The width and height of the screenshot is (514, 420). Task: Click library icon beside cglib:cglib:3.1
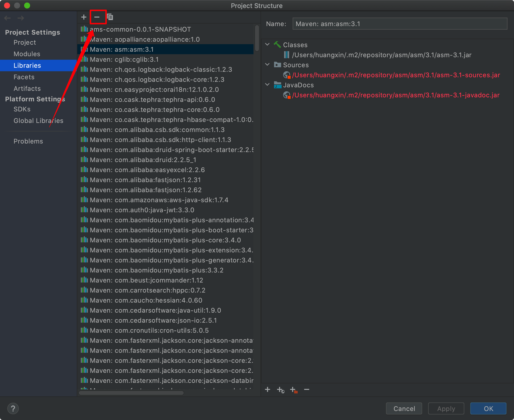84,59
